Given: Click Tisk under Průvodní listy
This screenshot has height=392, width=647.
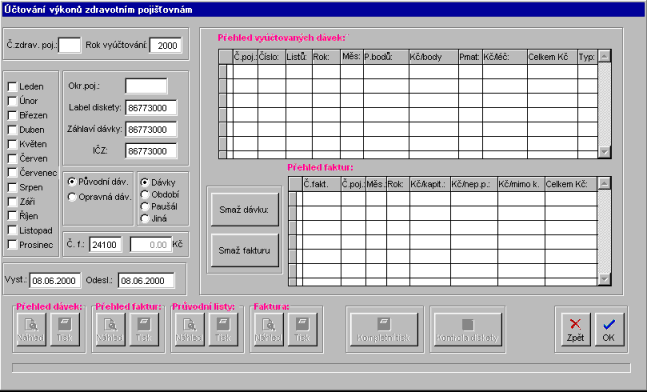Looking at the screenshot, I should tap(223, 329).
